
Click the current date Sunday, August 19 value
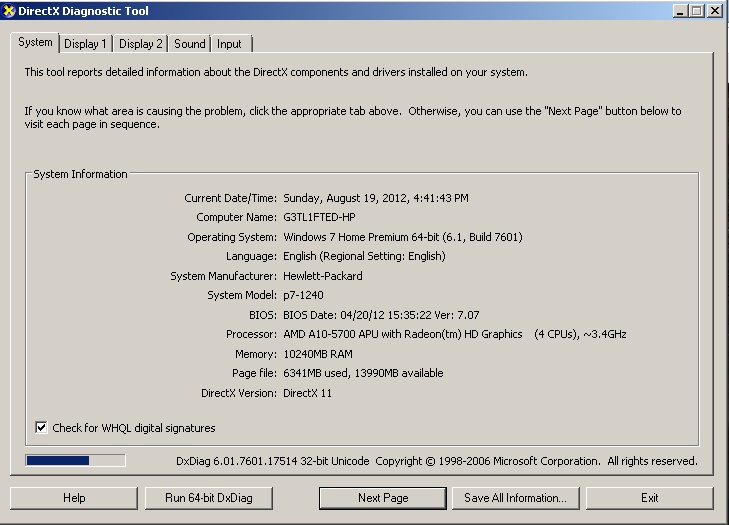[x=376, y=198]
